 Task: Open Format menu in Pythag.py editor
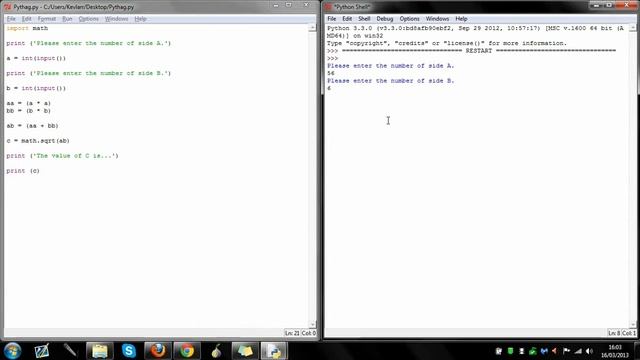click(x=47, y=19)
